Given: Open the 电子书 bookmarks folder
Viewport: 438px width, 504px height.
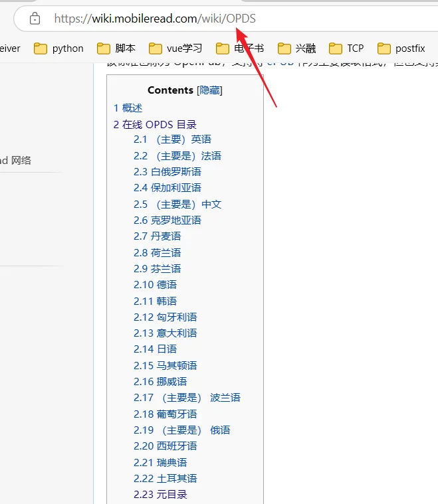Looking at the screenshot, I should pyautogui.click(x=240, y=48).
